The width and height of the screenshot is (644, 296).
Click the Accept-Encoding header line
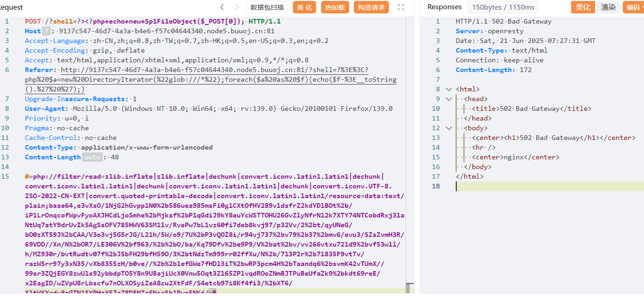85,50
